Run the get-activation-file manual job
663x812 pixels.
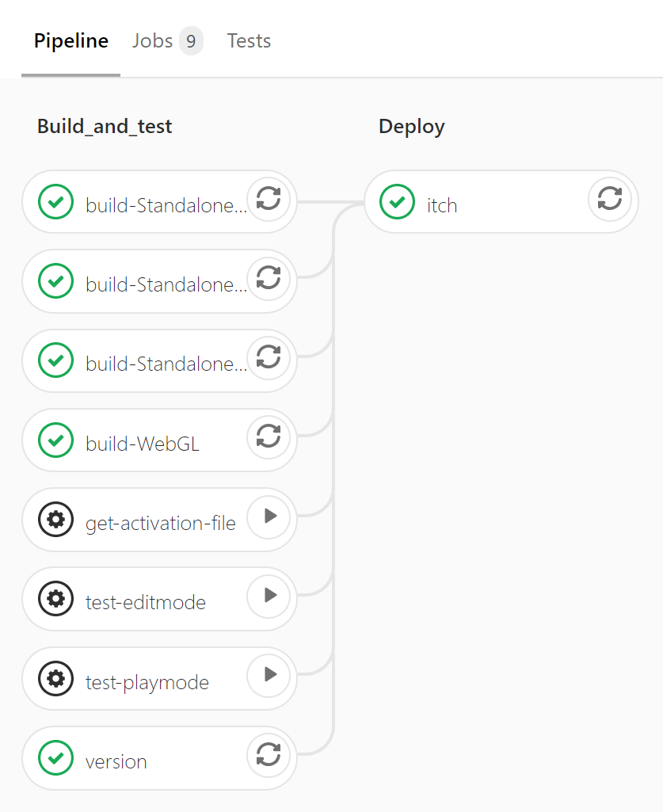pyautogui.click(x=269, y=517)
